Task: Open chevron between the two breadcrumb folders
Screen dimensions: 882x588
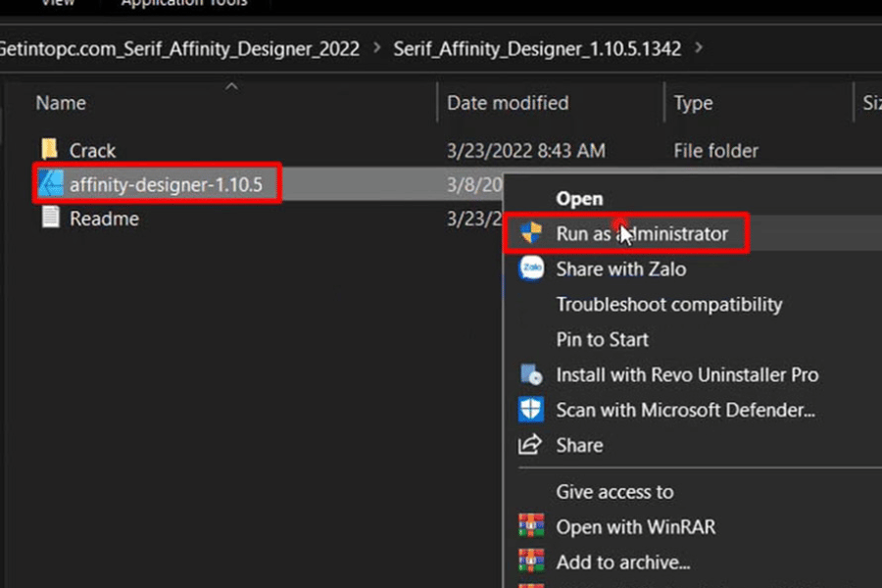Action: tap(376, 48)
